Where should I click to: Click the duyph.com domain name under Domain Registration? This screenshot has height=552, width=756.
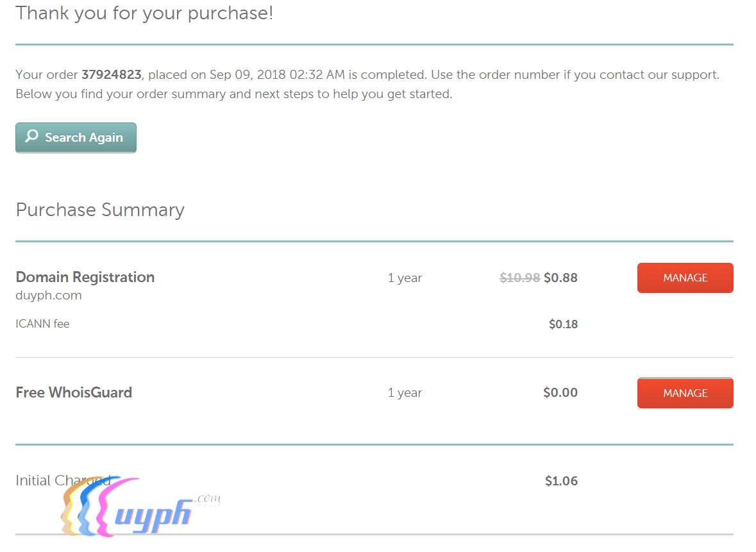click(x=49, y=296)
